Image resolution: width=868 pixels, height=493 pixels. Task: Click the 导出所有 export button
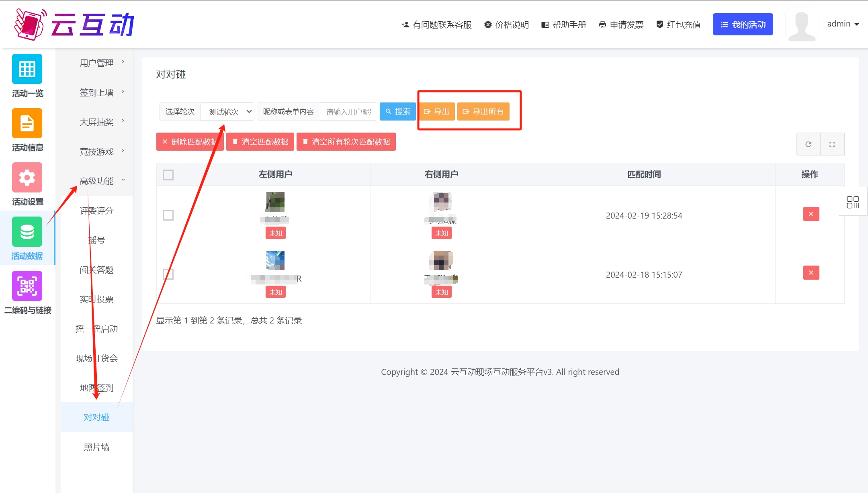coord(483,111)
